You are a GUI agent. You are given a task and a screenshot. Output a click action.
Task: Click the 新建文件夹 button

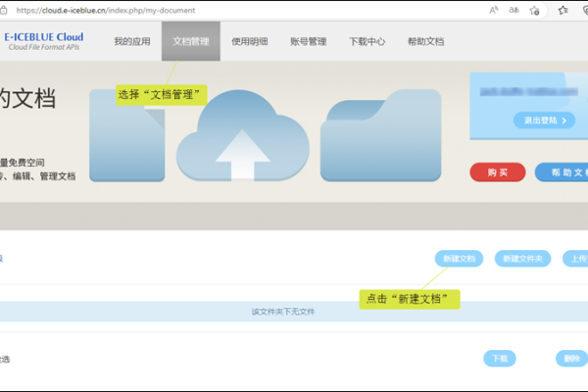[522, 259]
